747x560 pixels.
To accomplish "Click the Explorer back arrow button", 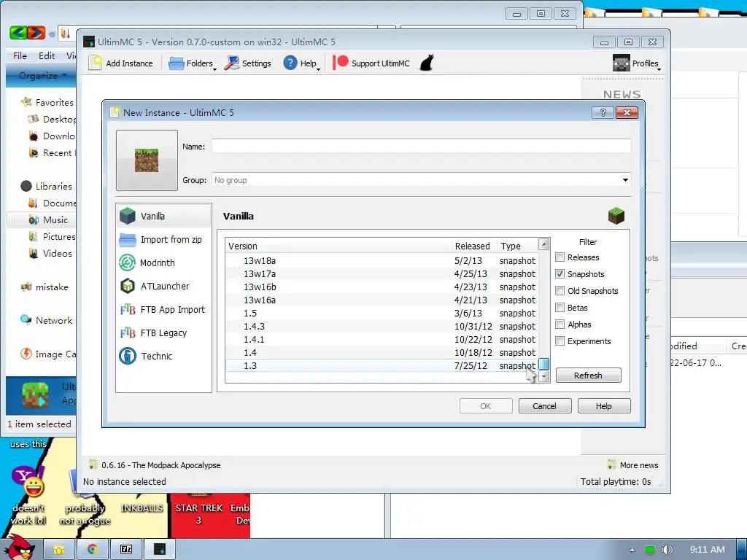I will pyautogui.click(x=18, y=32).
